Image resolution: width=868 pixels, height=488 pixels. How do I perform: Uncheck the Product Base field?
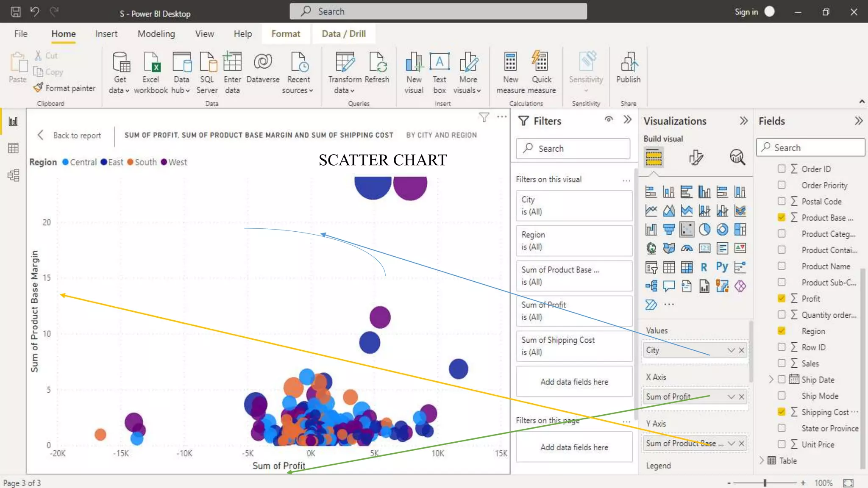[x=782, y=217]
